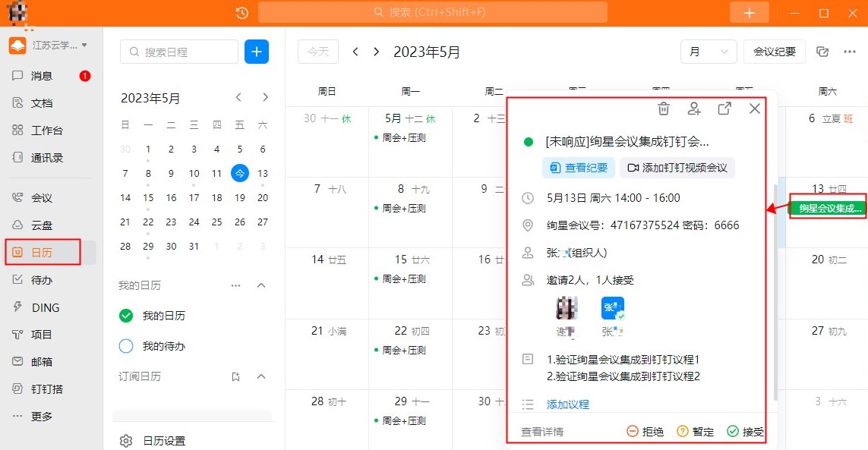Decline the meeting with 拒绝
The height and width of the screenshot is (450, 868).
[645, 432]
